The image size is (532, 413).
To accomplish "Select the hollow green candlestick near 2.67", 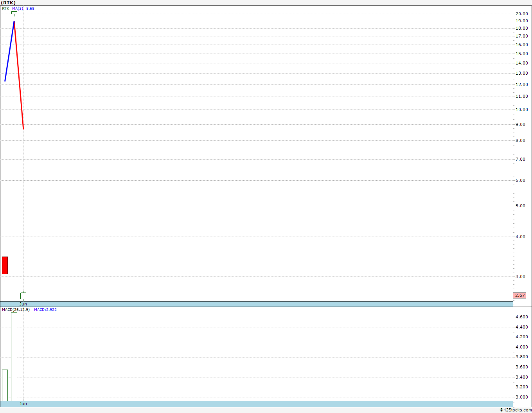I will [23, 296].
